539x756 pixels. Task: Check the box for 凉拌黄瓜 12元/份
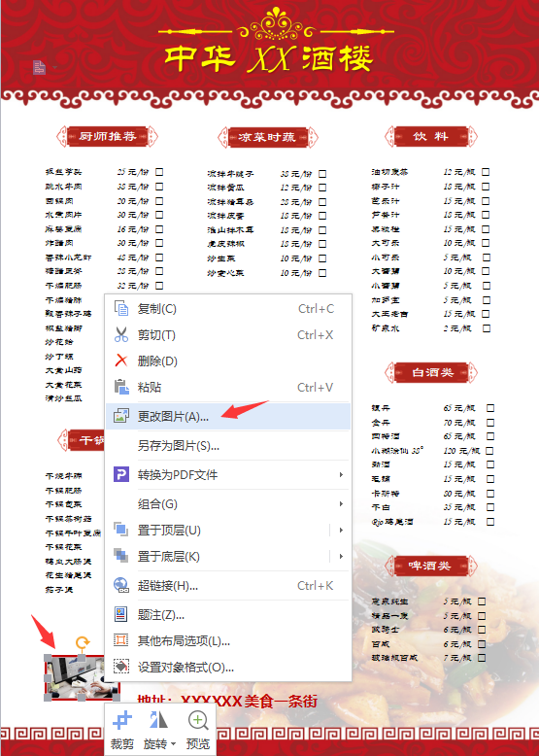[322, 188]
